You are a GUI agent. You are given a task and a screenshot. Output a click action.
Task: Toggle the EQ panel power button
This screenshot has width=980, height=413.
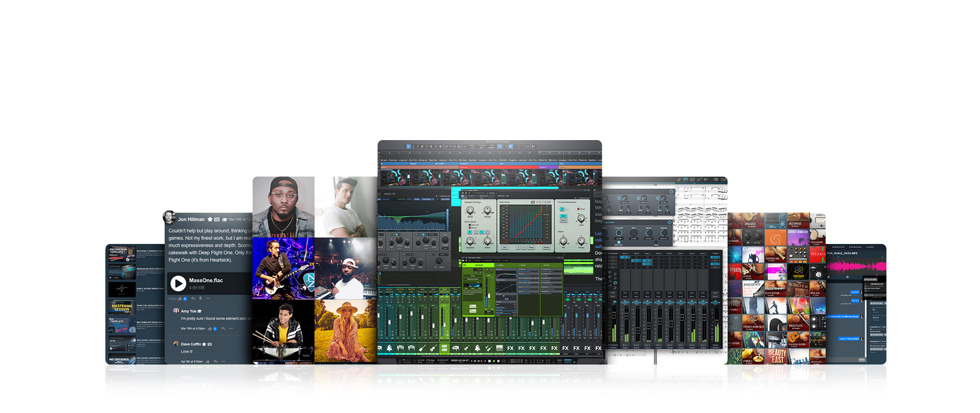671,192
